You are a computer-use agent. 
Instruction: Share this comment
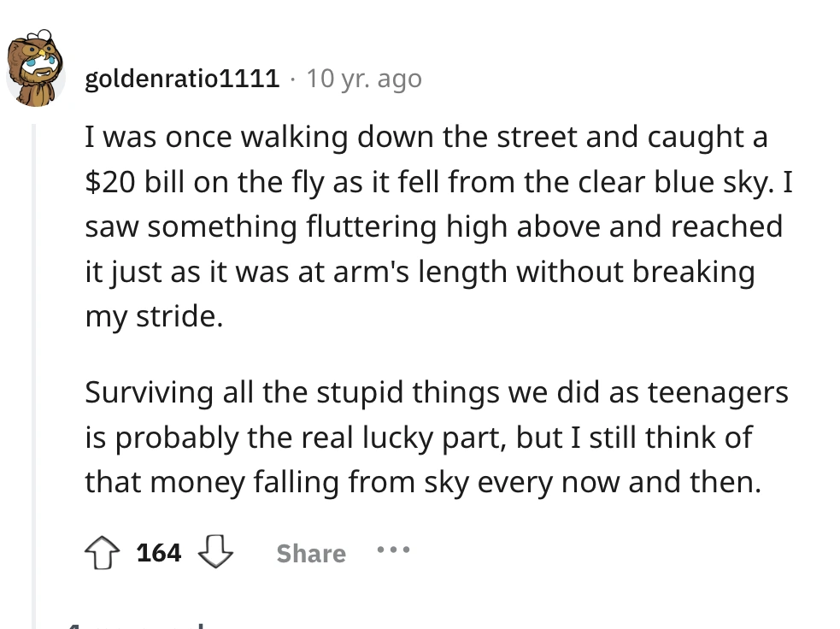coord(311,554)
